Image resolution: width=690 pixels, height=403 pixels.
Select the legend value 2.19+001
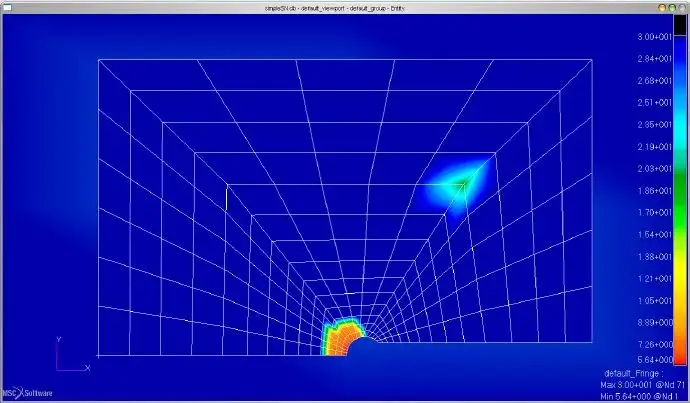point(654,147)
